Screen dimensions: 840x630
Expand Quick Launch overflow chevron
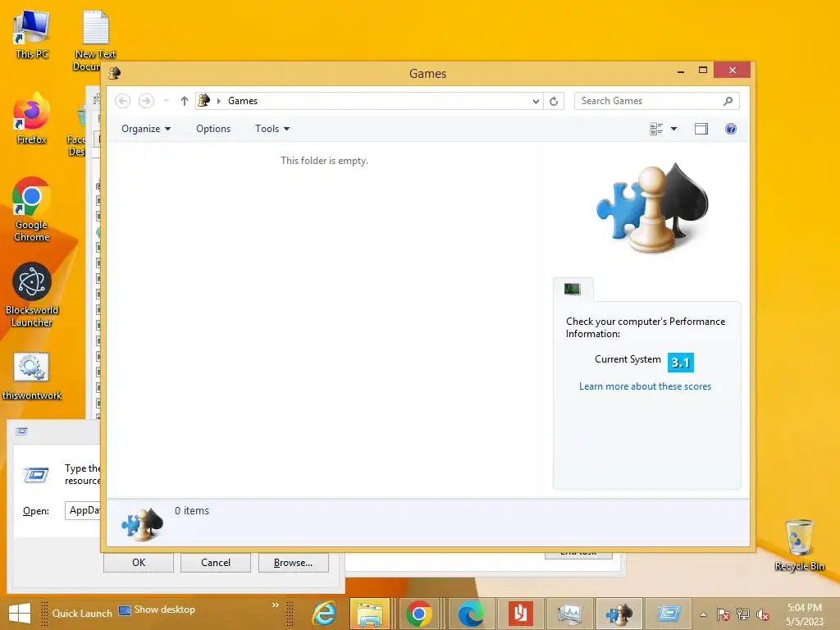(x=276, y=605)
